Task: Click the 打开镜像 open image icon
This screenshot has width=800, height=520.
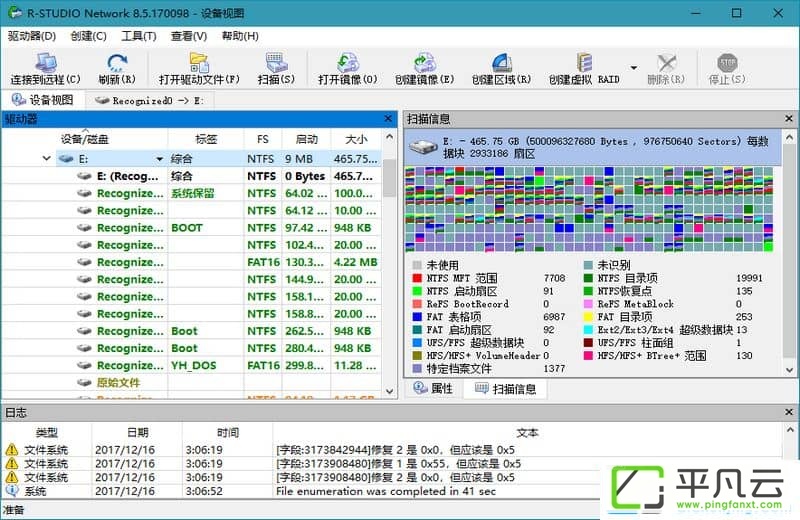Action: pos(347,63)
